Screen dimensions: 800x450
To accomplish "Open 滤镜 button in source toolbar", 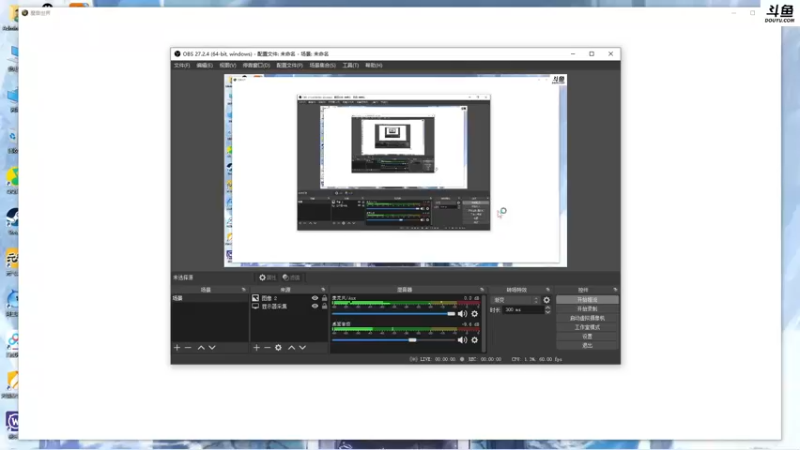I will (x=292, y=278).
